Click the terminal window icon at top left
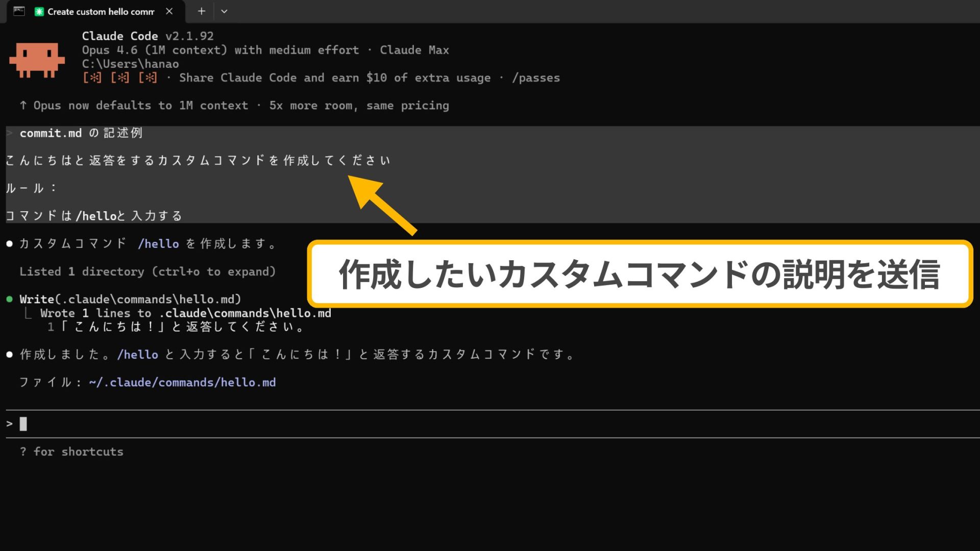This screenshot has height=551, width=980. (18, 11)
